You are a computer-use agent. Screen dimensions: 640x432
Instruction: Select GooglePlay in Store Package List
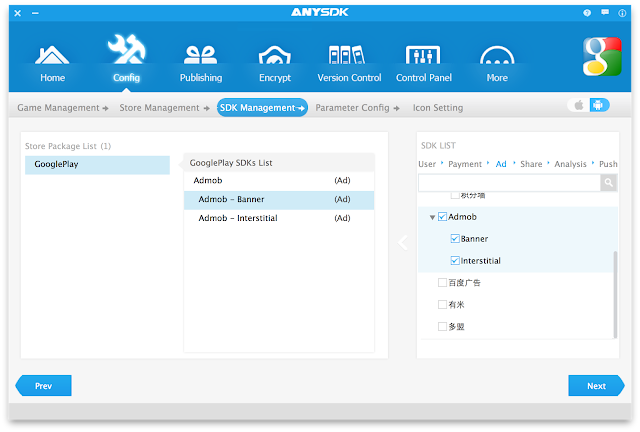tap(97, 165)
